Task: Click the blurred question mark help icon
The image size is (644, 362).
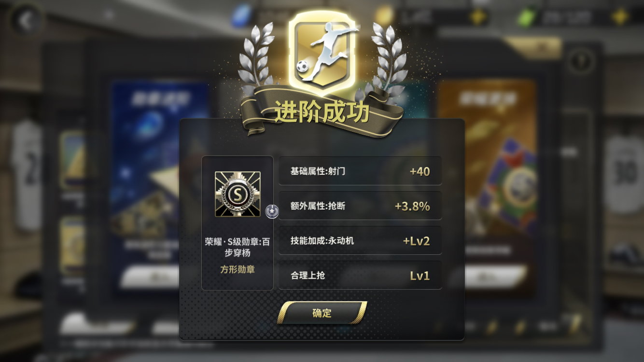Action: [581, 61]
